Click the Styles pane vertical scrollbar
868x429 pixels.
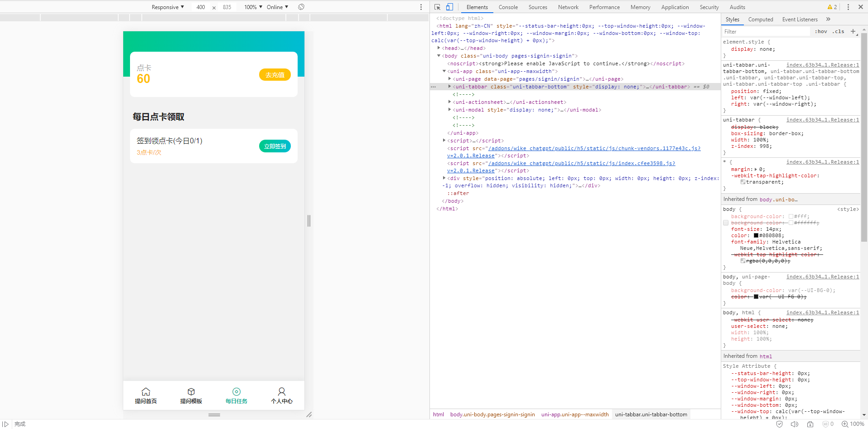(864, 137)
